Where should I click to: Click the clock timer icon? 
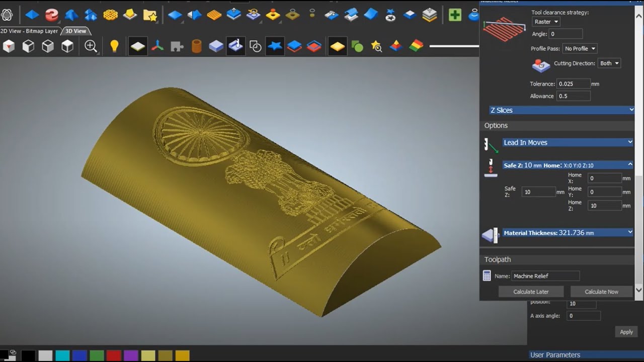256,47
